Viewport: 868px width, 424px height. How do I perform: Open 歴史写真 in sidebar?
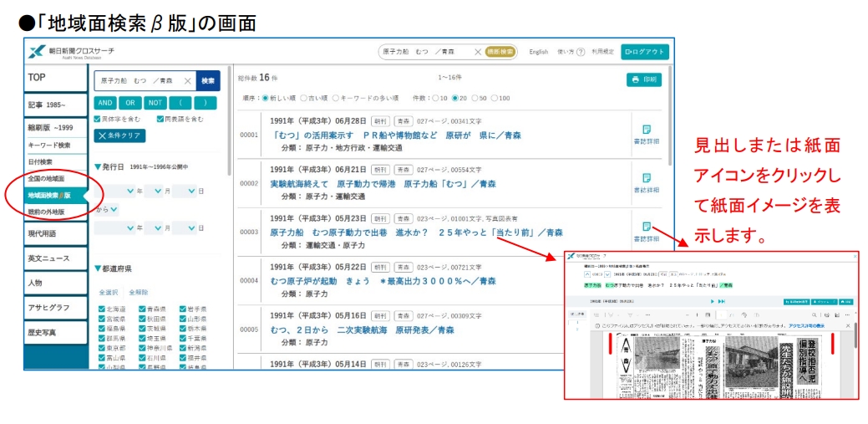click(x=55, y=333)
